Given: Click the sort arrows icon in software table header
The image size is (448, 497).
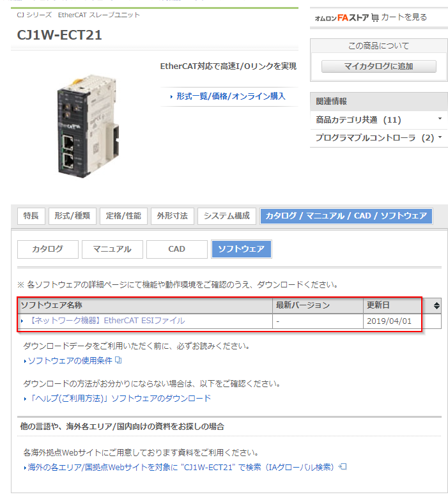Looking at the screenshot, I should click(436, 305).
